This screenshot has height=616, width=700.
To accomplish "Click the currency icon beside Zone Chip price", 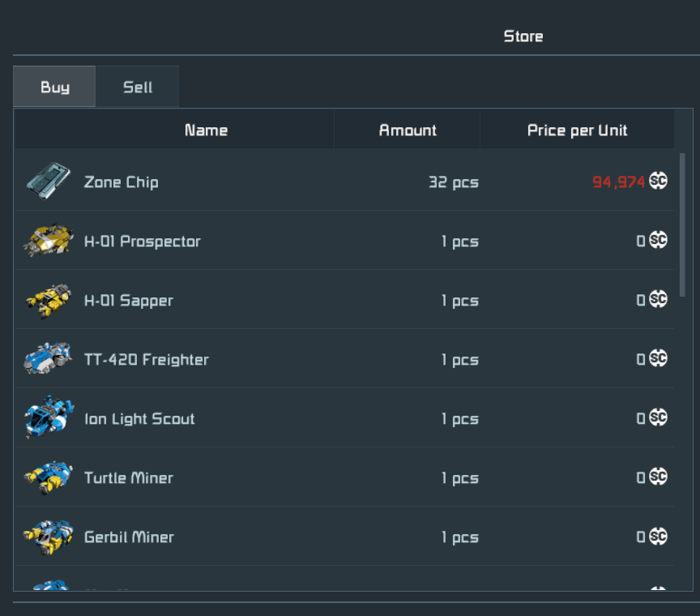I will click(x=658, y=182).
